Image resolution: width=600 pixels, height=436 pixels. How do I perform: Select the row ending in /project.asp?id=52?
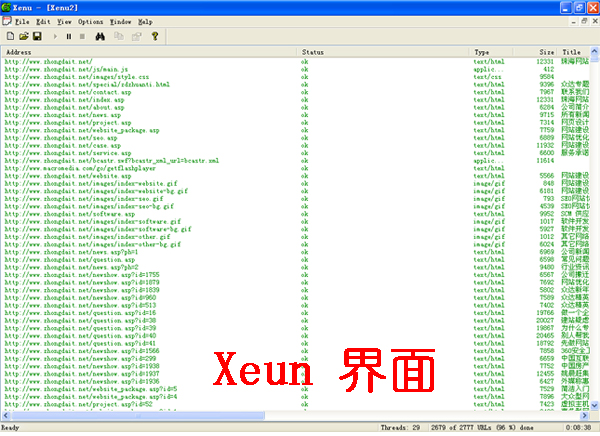297,404
